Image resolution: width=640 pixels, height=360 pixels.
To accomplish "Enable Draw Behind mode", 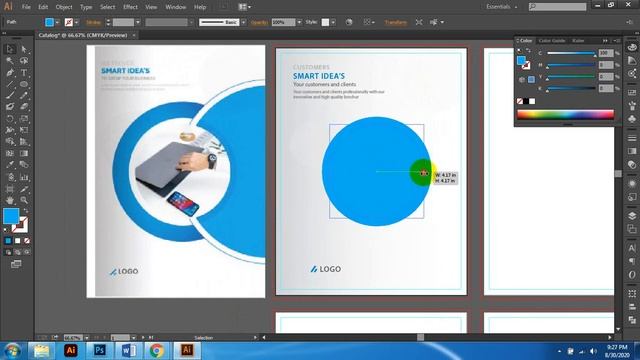I will pyautogui.click(x=18, y=252).
